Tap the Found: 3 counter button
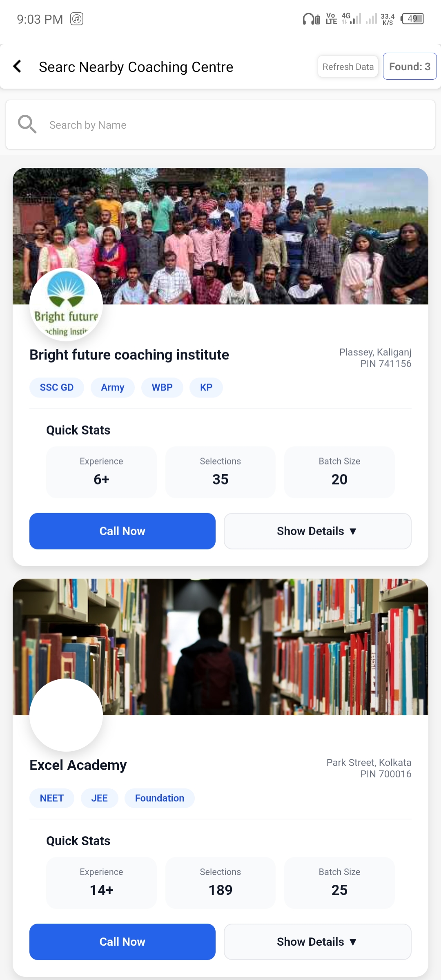Image resolution: width=441 pixels, height=980 pixels. click(410, 66)
